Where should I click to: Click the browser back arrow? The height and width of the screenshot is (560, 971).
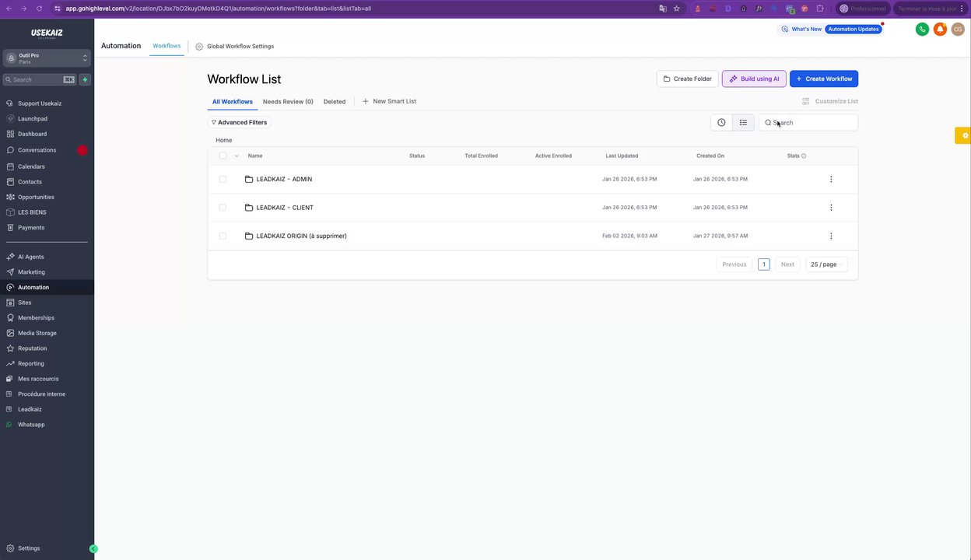pos(9,9)
